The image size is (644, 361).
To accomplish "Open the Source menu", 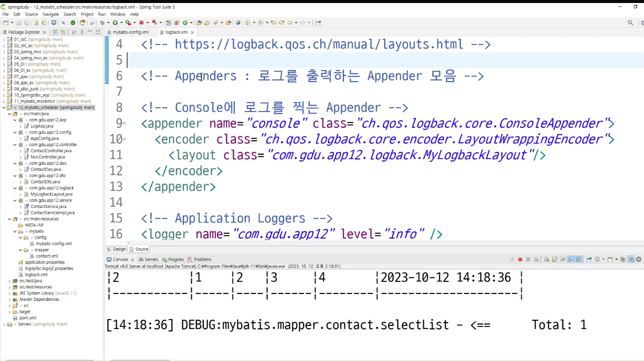I will coord(32,14).
